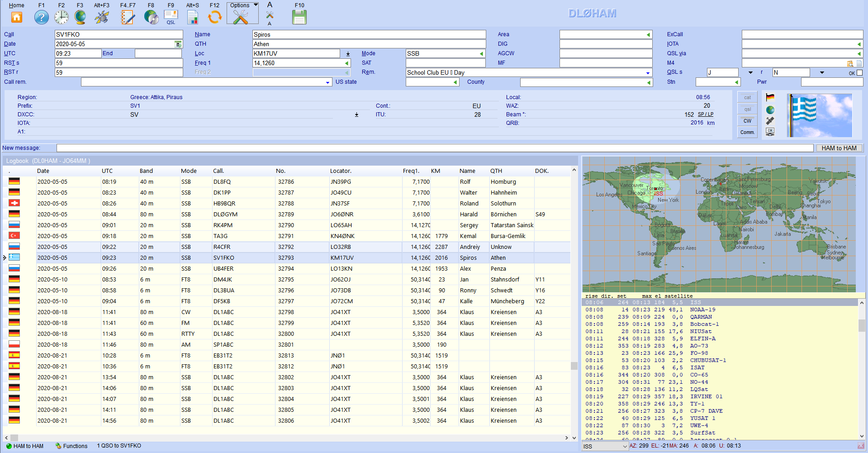The height and width of the screenshot is (453, 868).
Task: Click the F2 clock icon
Action: pyautogui.click(x=62, y=17)
